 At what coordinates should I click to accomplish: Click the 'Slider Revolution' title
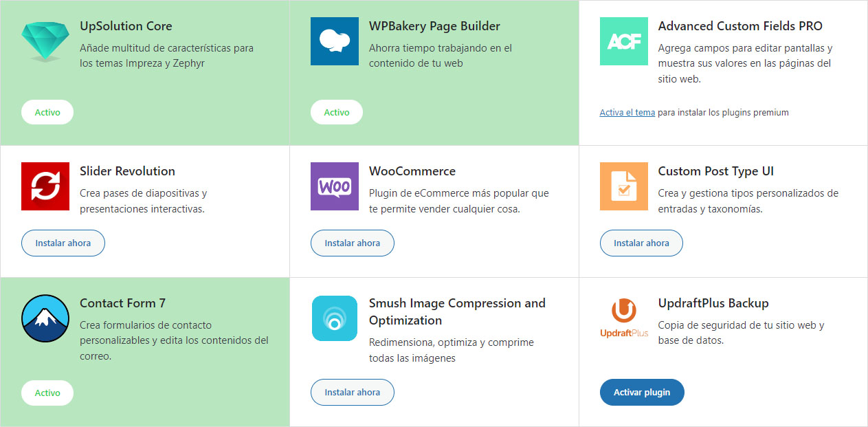pos(127,171)
